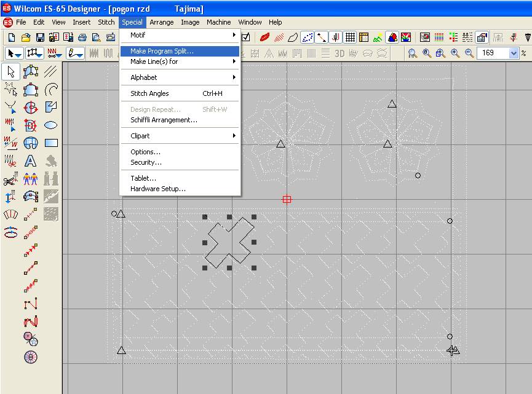
Task: Toggle the grid display button
Action: [349, 37]
